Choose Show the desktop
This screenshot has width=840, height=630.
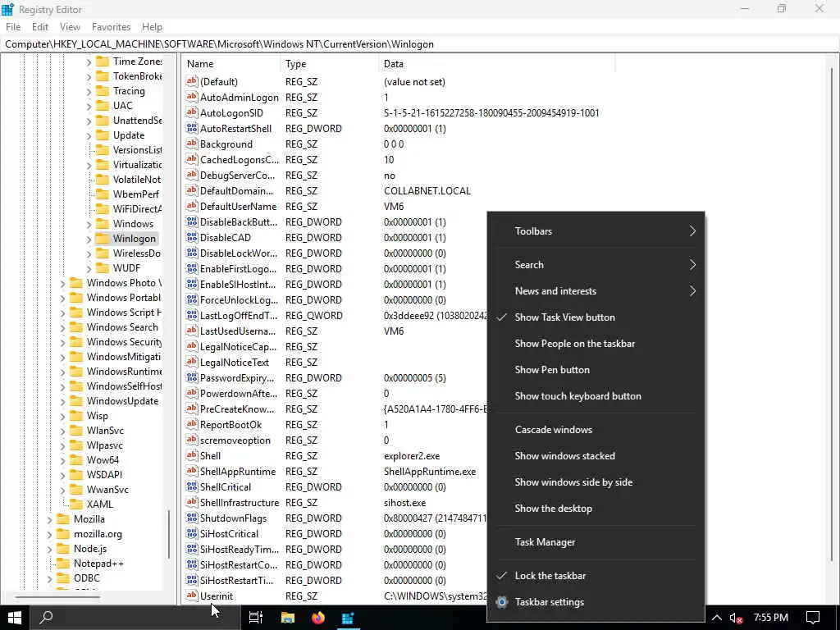click(596, 509)
